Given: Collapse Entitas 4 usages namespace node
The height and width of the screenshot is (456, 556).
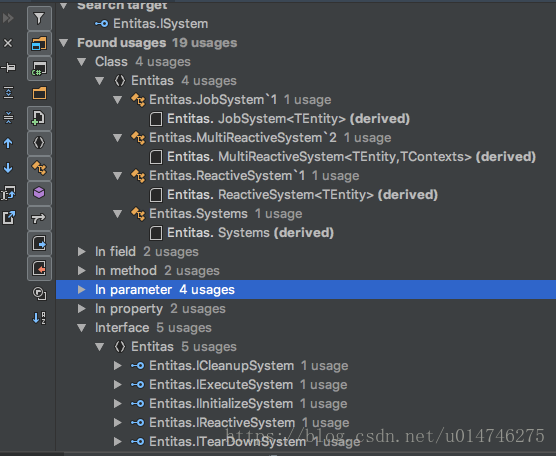Looking at the screenshot, I should point(100,81).
